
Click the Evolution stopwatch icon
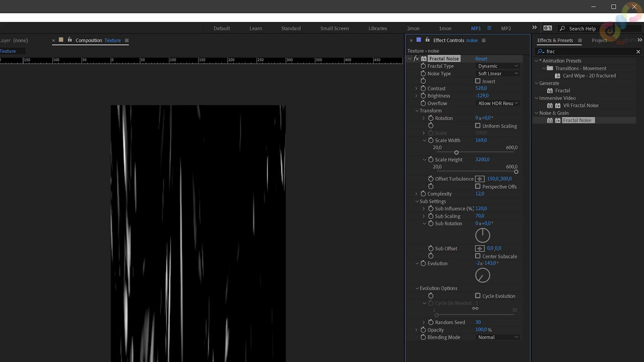coord(423,263)
